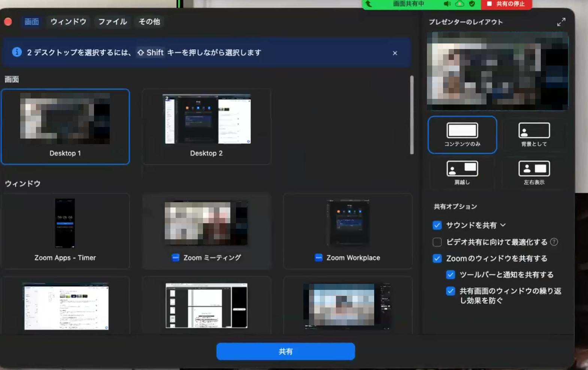This screenshot has height=370, width=588.
Task: Select the browser window thumbnail in bottom row
Action: click(65, 306)
